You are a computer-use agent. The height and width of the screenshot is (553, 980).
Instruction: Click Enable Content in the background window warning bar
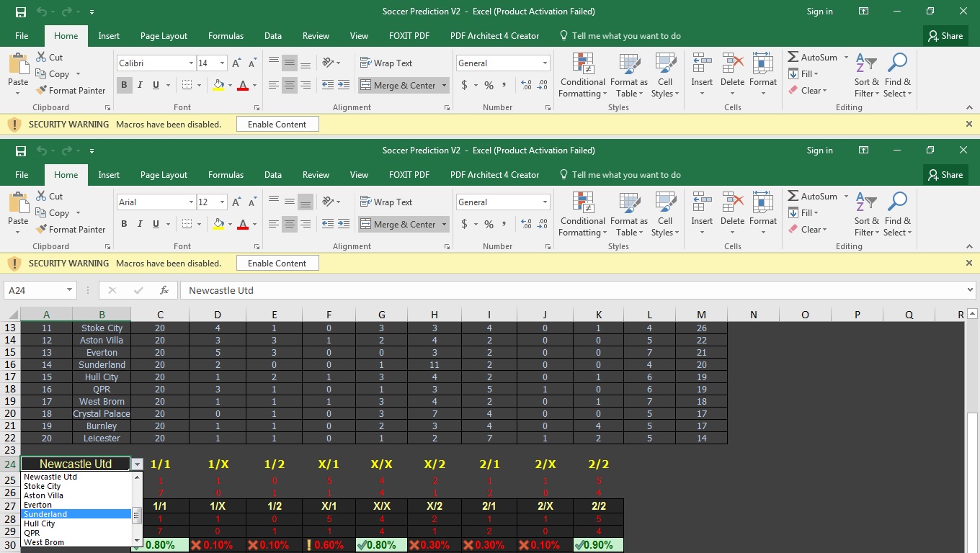(x=277, y=125)
